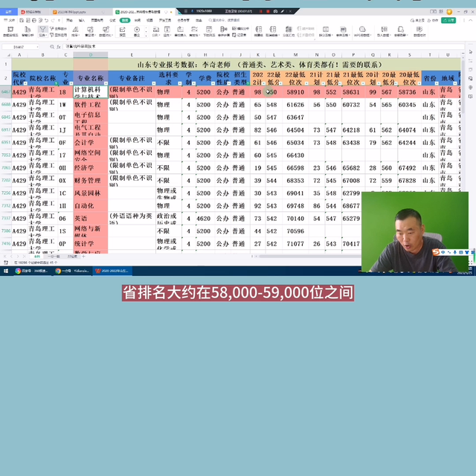Click the group icon in ribbon
Screen dimensions: 476x476
click(259, 30)
